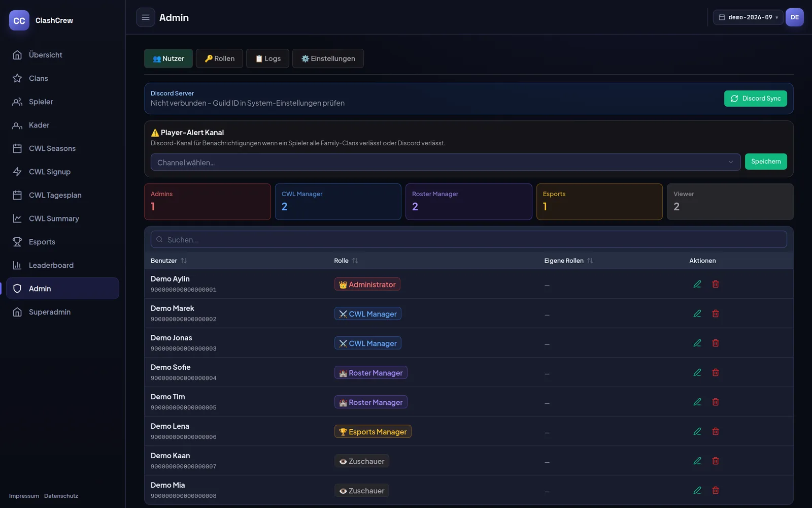Edit Demo Lena via pencil icon

[x=697, y=431]
